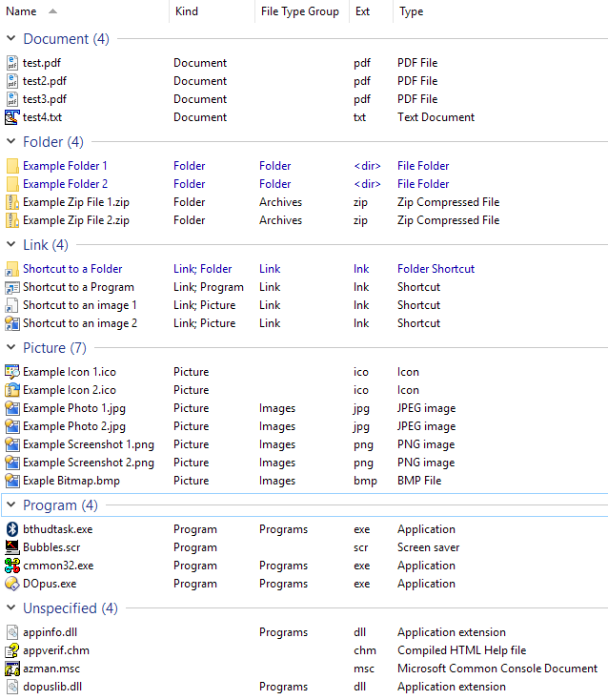Click the Example Photo 1.jpg name
This screenshot has height=700, width=608.
tap(74, 408)
